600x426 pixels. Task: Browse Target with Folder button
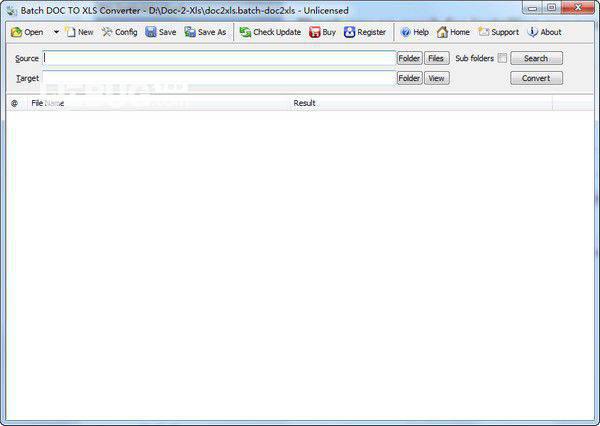(409, 78)
